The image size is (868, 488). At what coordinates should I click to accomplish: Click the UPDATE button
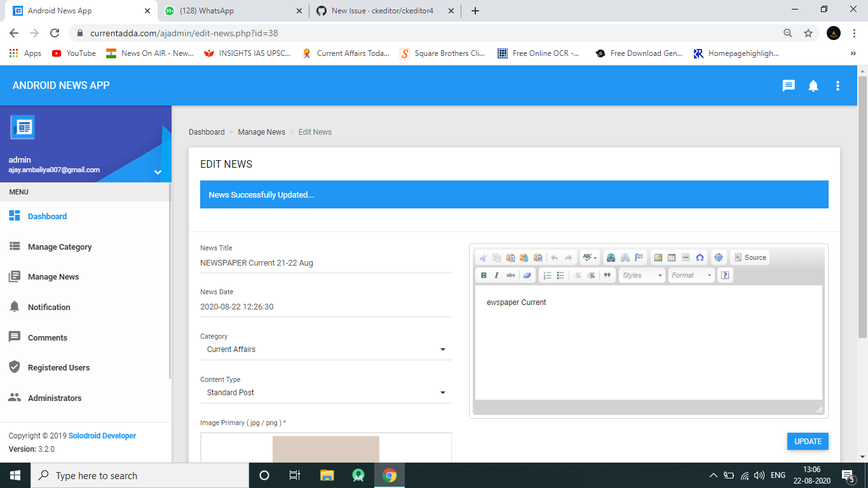[808, 441]
